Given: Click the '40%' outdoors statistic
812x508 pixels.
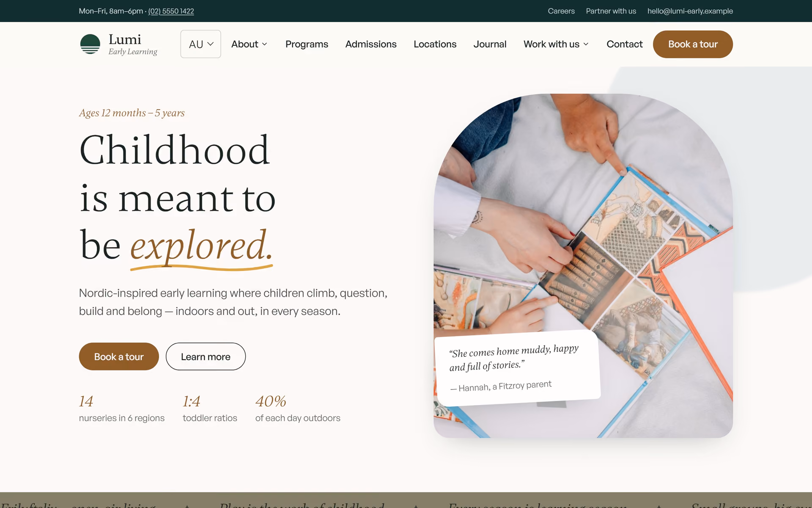Looking at the screenshot, I should (271, 401).
